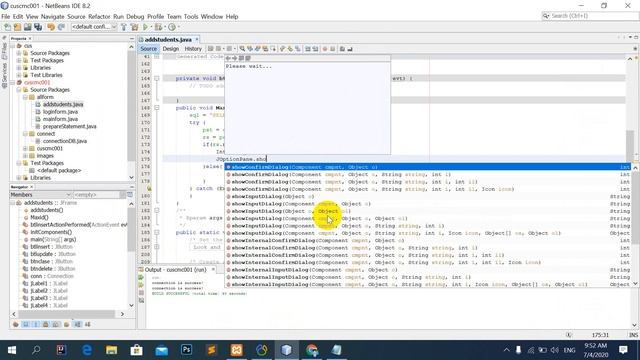This screenshot has width=640, height=360.
Task: Click the Windows Start button
Action: 11,350
